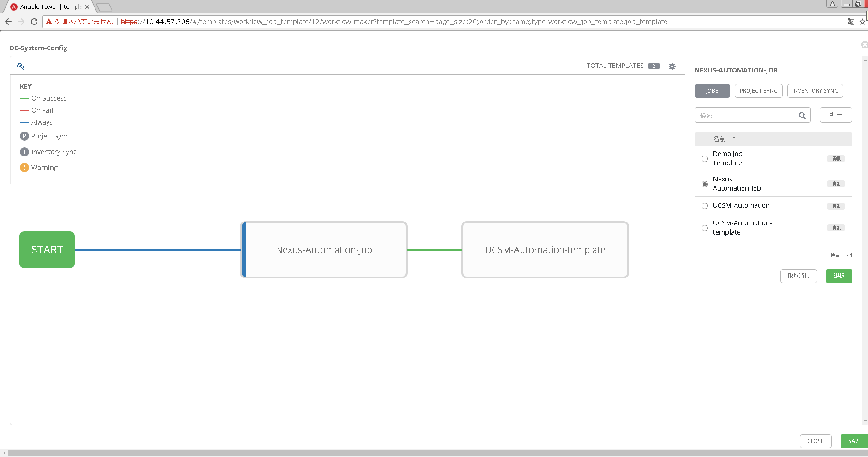The width and height of the screenshot is (868, 457).
Task: Go back with the browser back arrow
Action: click(x=8, y=22)
